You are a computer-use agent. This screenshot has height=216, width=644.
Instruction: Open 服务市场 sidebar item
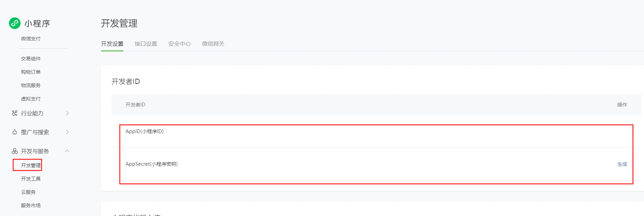click(x=31, y=205)
